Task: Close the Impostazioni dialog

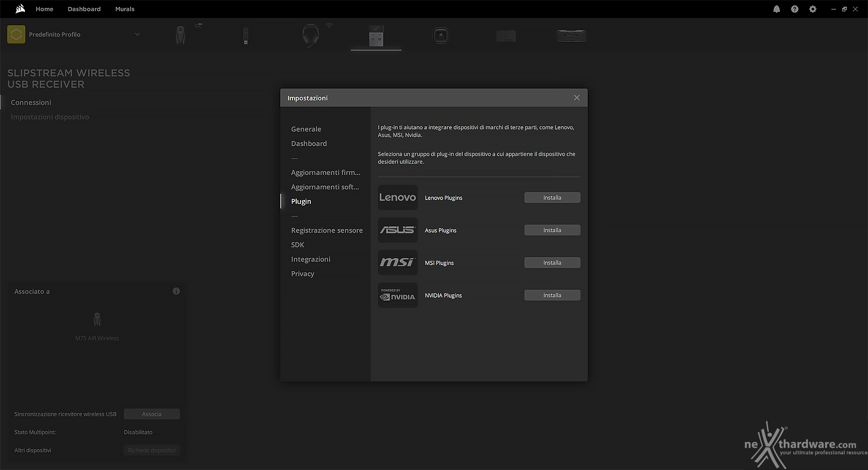Action: click(577, 98)
